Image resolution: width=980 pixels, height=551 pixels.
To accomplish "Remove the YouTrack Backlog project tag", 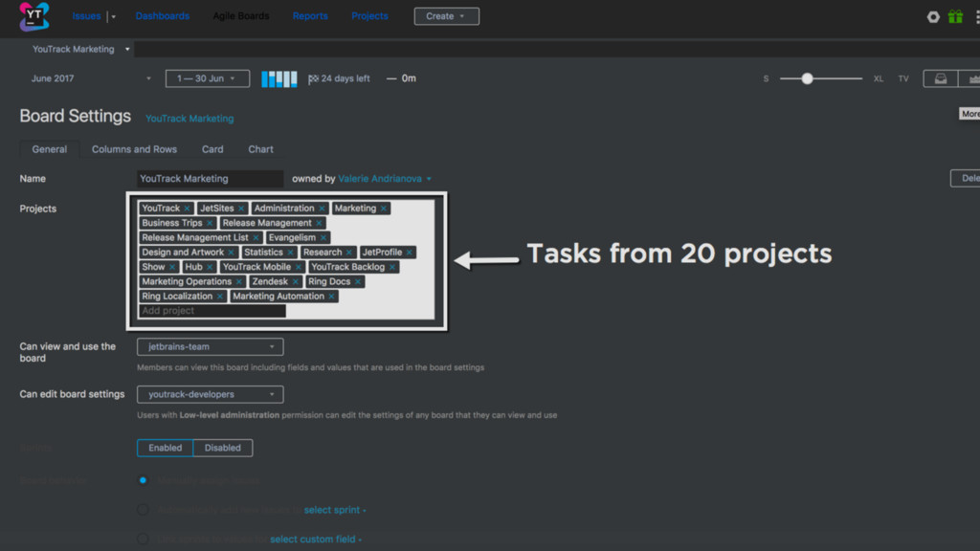I will pos(391,267).
